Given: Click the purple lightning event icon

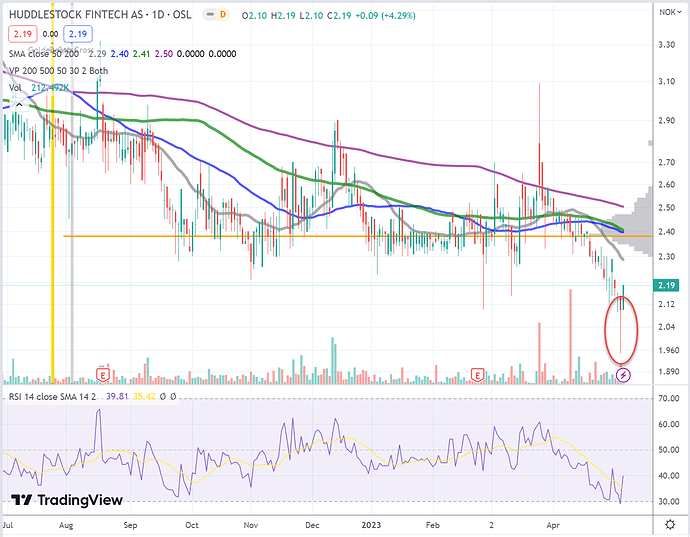Looking at the screenshot, I should [x=623, y=375].
